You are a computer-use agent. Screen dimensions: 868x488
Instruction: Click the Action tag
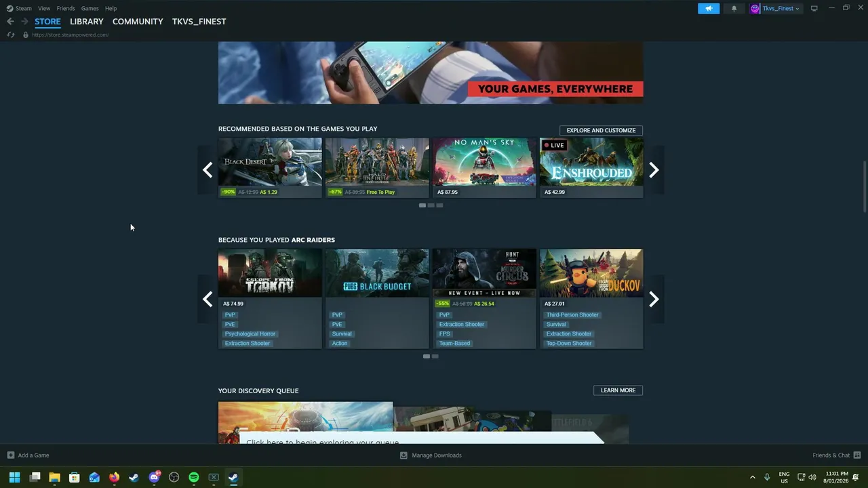340,343
